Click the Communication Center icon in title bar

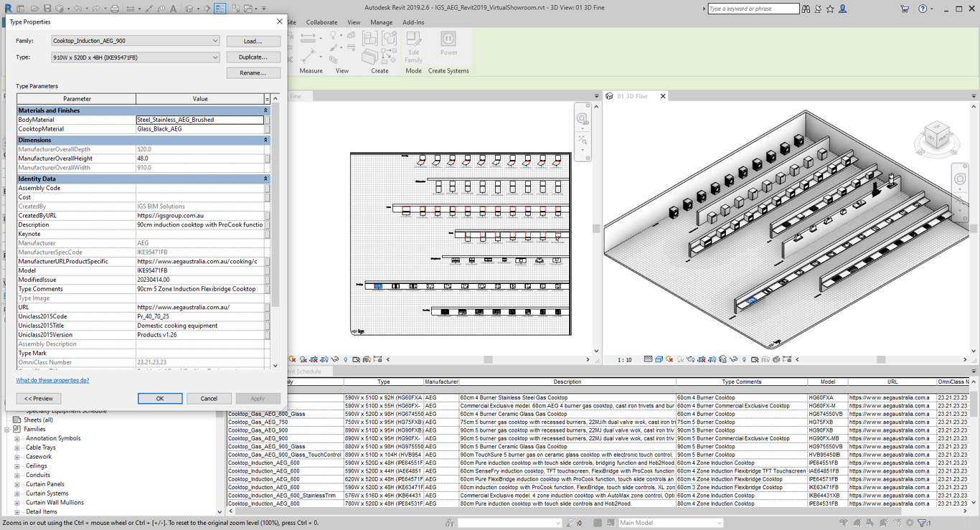pos(818,9)
